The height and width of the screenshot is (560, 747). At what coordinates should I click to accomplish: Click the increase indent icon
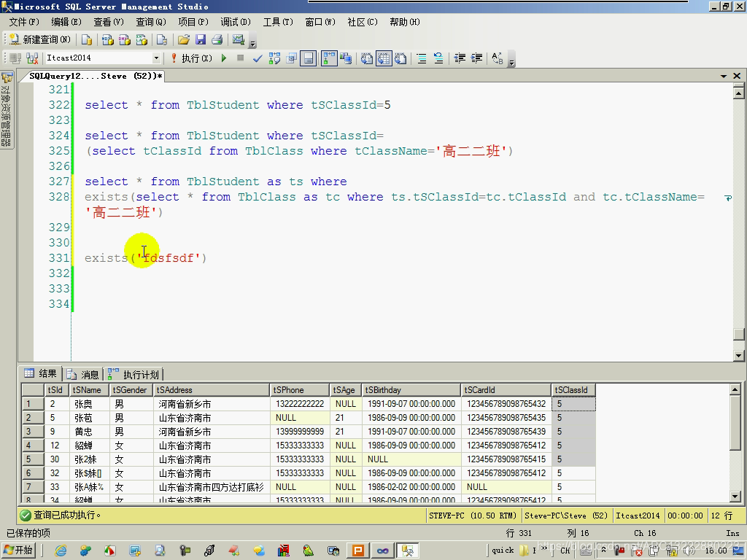click(x=476, y=58)
